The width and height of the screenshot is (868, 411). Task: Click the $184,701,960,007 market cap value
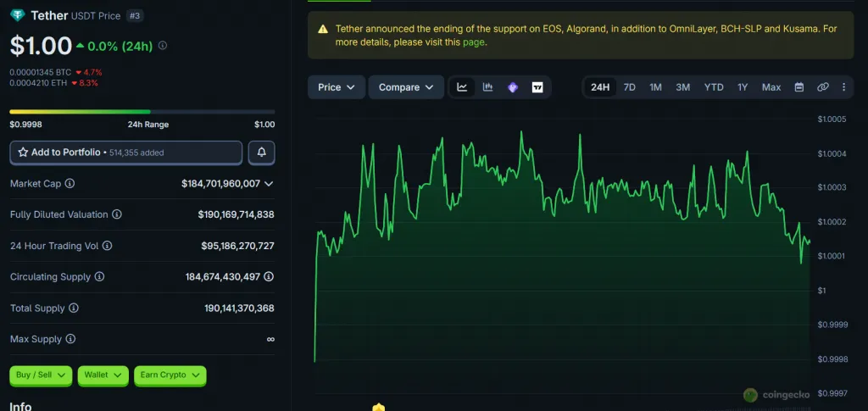pos(220,183)
